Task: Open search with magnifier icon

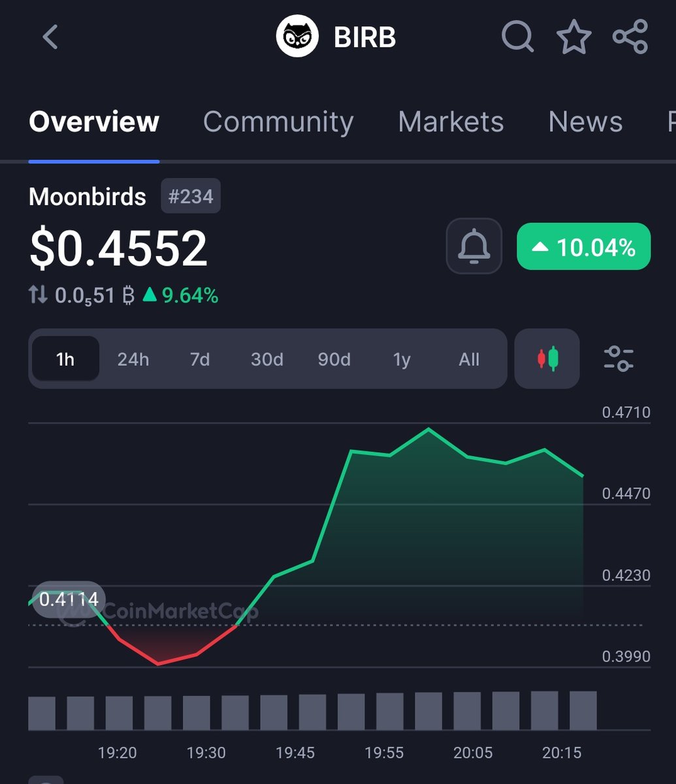Action: [518, 37]
